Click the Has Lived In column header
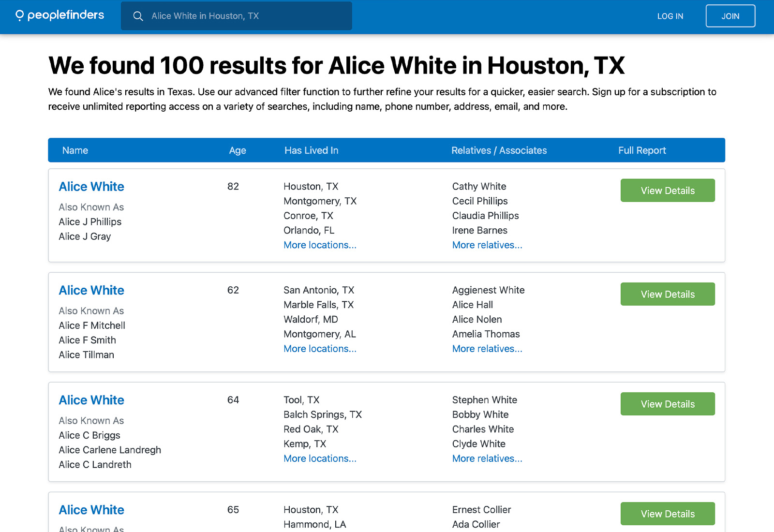The height and width of the screenshot is (532, 774). coord(312,150)
